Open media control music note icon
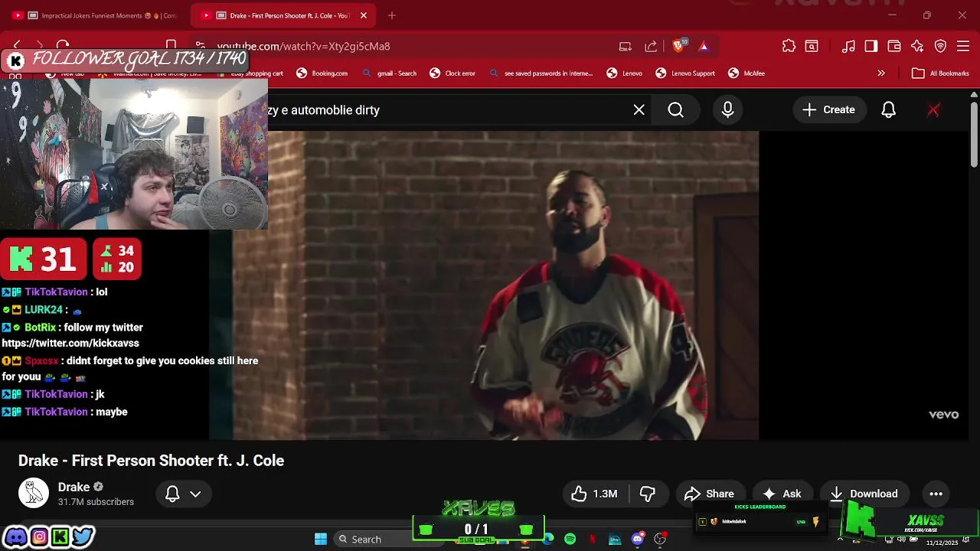The height and width of the screenshot is (551, 980). pyautogui.click(x=848, y=47)
